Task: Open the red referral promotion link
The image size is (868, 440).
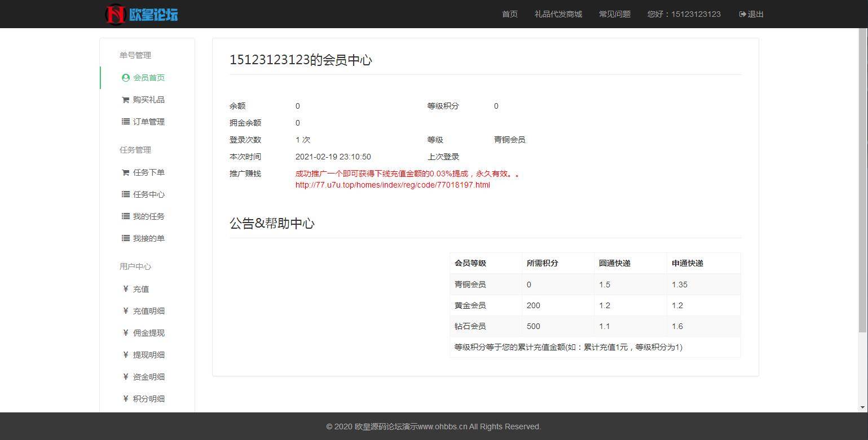Action: click(x=392, y=185)
